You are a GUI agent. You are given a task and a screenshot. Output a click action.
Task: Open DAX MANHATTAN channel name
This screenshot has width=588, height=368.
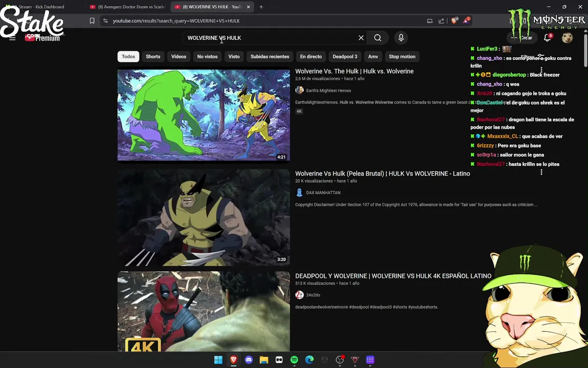[323, 193]
